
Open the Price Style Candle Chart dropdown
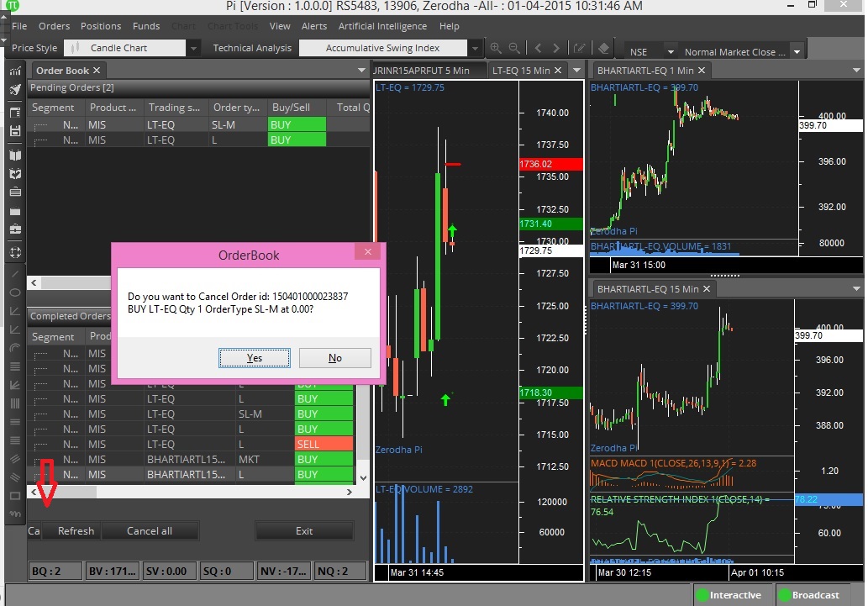(x=192, y=48)
